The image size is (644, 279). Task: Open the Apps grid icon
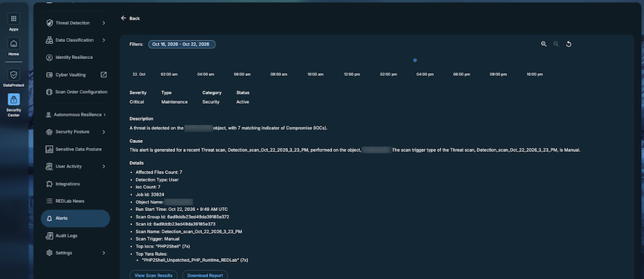(x=14, y=18)
